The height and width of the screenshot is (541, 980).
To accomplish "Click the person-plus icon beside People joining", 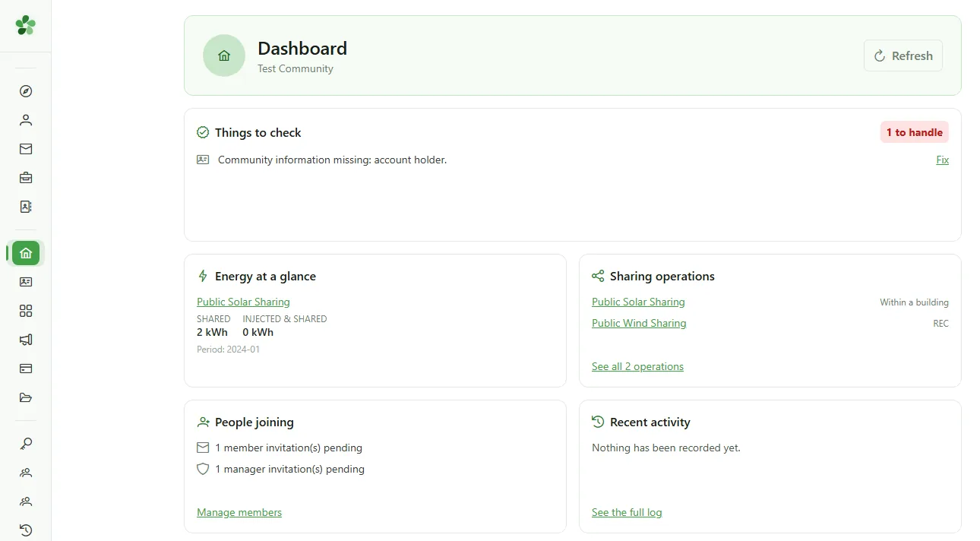I will [x=203, y=422].
